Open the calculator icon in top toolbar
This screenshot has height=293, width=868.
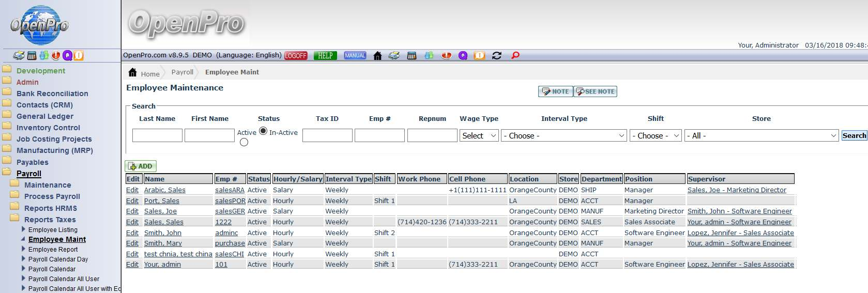click(412, 56)
